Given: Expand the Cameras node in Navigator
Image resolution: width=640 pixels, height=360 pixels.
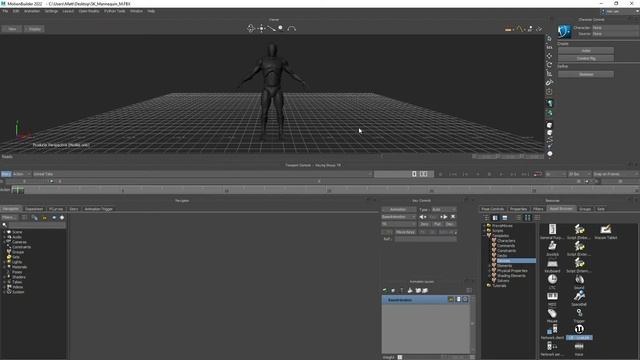Looking at the screenshot, I should [x=4, y=242].
